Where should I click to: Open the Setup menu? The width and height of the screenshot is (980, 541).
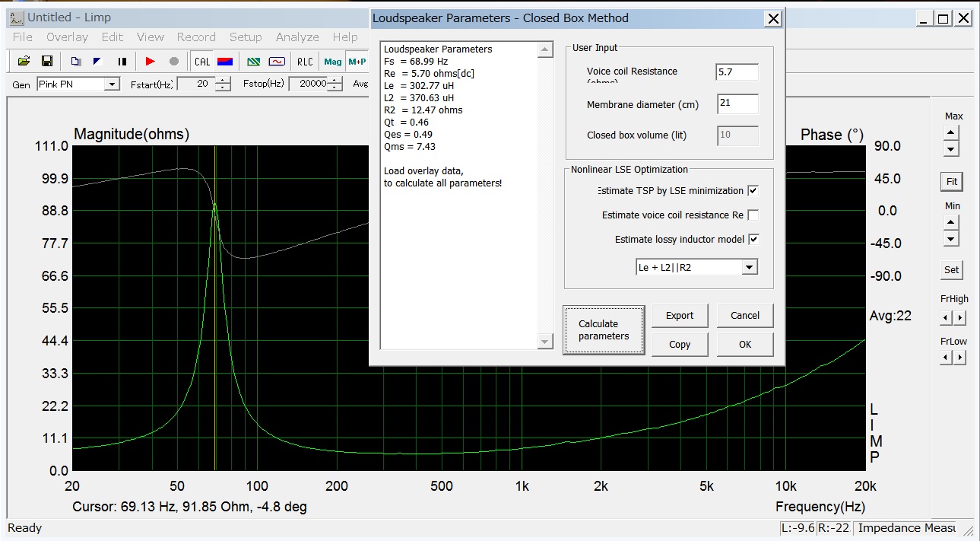pyautogui.click(x=246, y=37)
